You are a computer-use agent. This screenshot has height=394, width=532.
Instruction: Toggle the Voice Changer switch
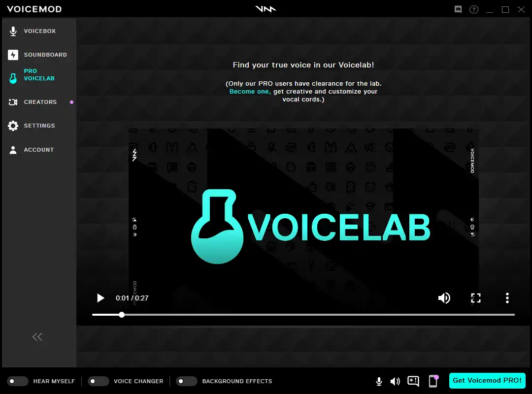click(x=99, y=381)
